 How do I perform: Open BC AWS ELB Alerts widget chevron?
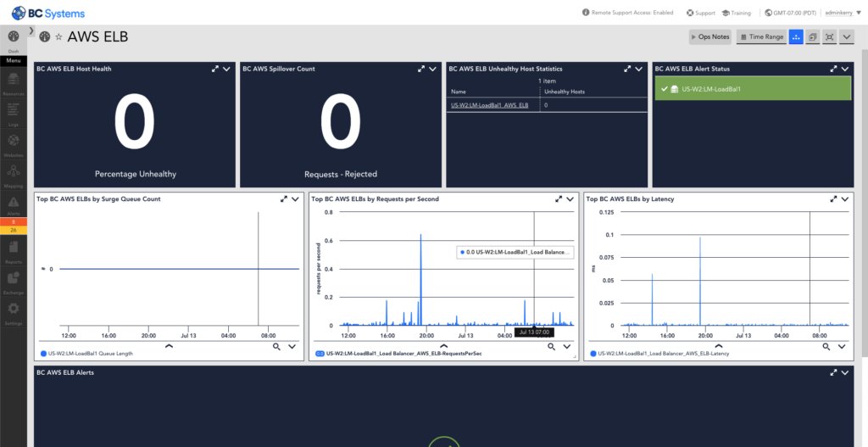[845, 372]
